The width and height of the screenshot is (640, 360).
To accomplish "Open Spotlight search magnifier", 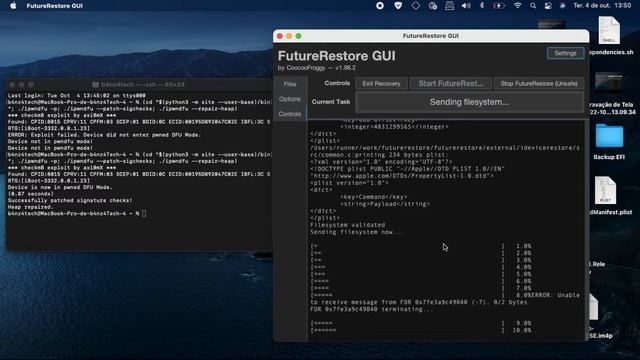I will pos(533,6).
